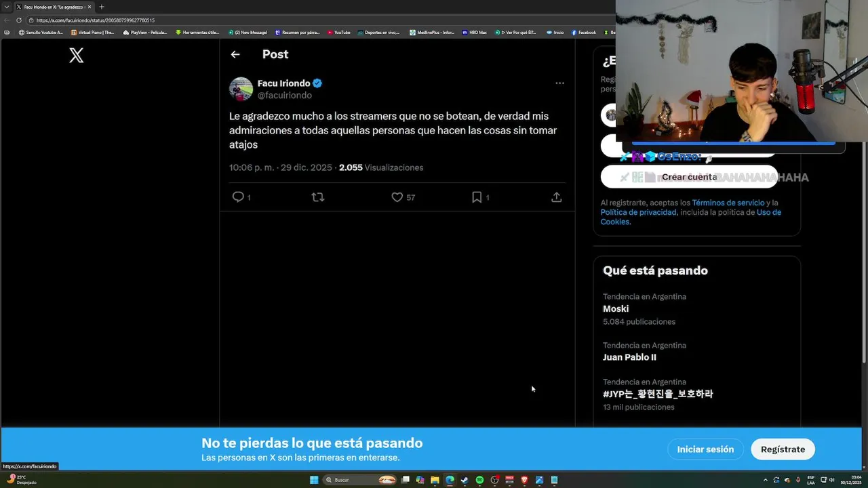
Task: Switch to Microsoft Edge on taskbar
Action: 450,480
